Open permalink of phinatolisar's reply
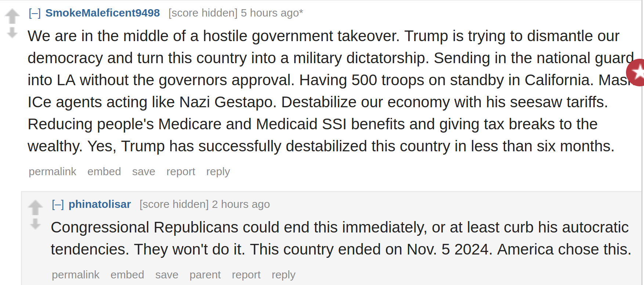Screen dimensions: 644x285 [76, 275]
